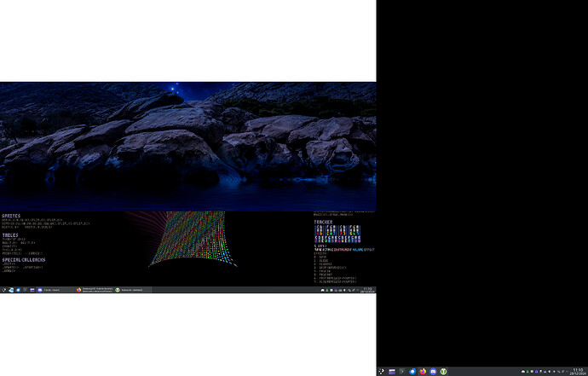Click the TABLES heading in the cheat sheet
588x376 pixels.
10,235
